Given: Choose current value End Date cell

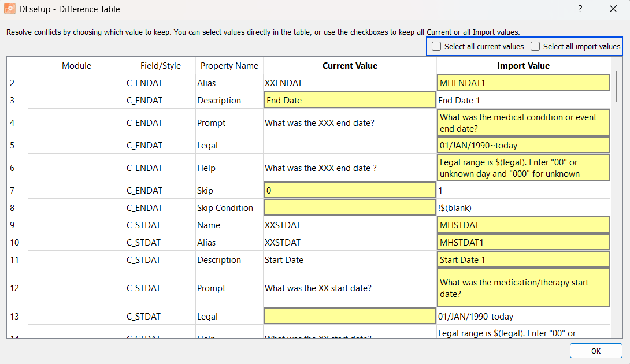Looking at the screenshot, I should tap(350, 100).
